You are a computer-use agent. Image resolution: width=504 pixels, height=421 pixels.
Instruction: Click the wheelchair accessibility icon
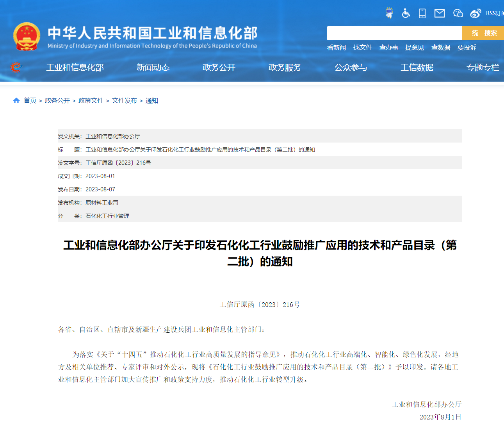point(406,13)
